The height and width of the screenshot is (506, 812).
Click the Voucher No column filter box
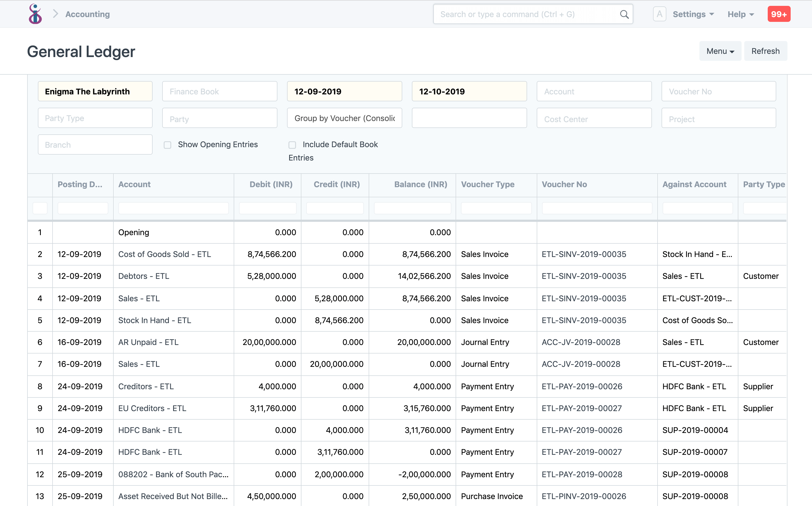(x=597, y=208)
